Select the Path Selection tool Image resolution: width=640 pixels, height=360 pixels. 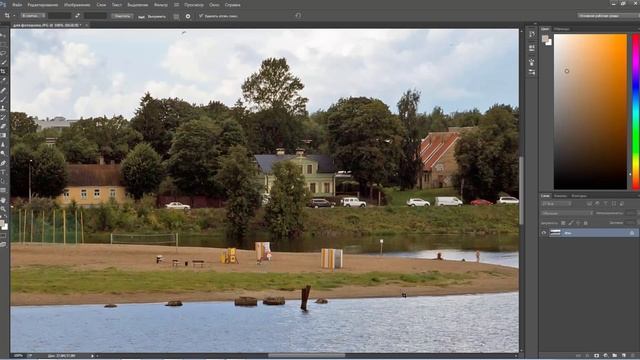point(3,181)
